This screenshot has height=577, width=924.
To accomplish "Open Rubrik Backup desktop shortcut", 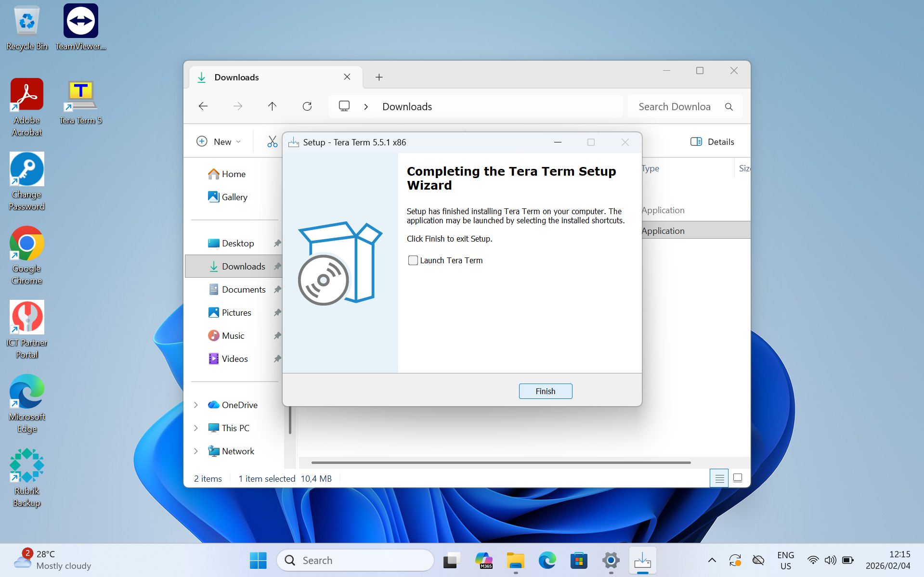I will click(26, 477).
